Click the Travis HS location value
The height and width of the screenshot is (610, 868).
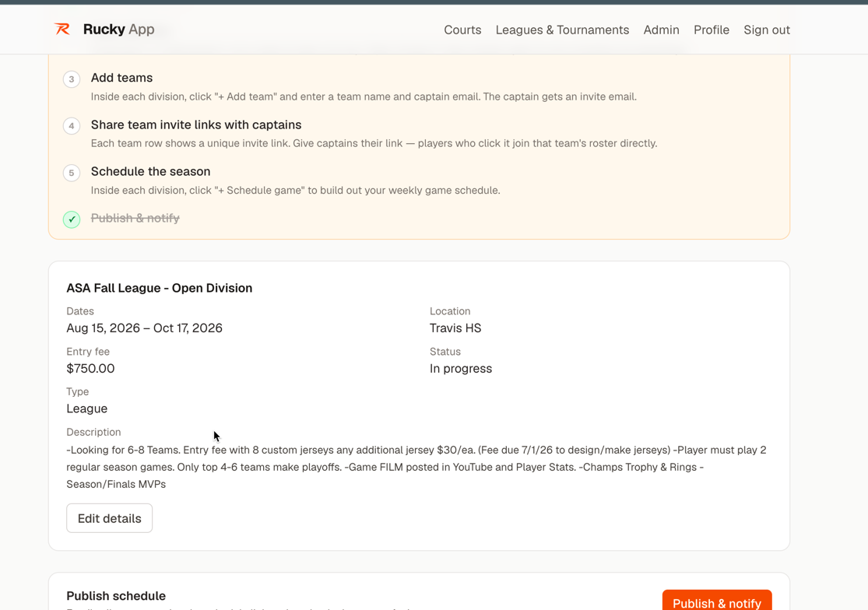[x=455, y=328]
